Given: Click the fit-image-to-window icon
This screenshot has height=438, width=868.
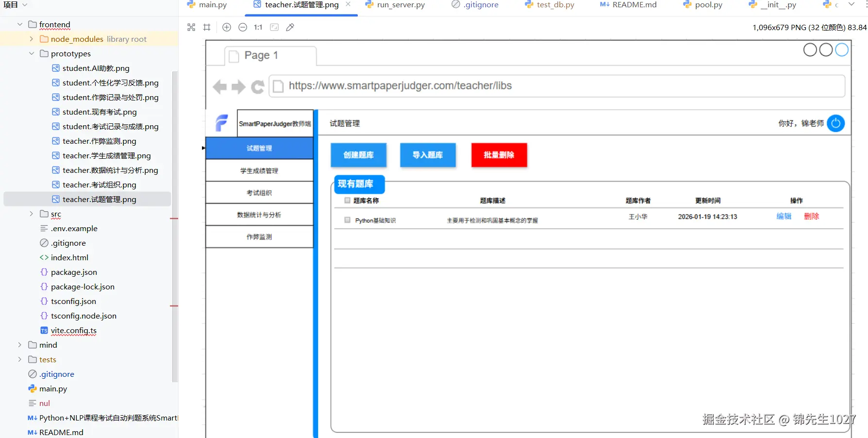Looking at the screenshot, I should pyautogui.click(x=274, y=27).
